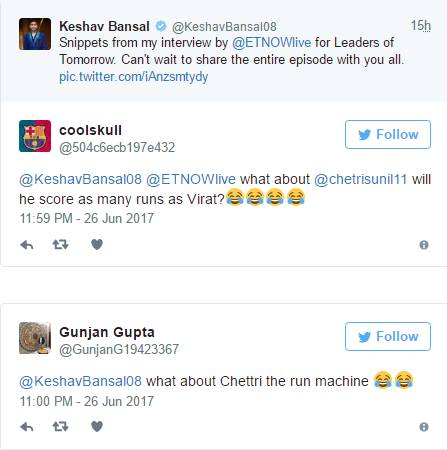Click Gunjan Gupta's avatar
This screenshot has height=450, width=447.
click(x=35, y=338)
